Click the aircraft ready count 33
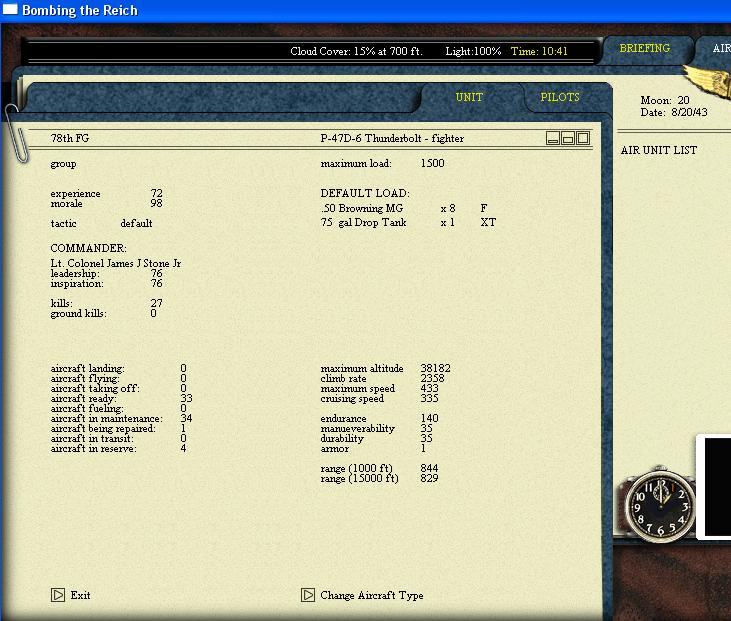This screenshot has width=731, height=621. (x=186, y=398)
